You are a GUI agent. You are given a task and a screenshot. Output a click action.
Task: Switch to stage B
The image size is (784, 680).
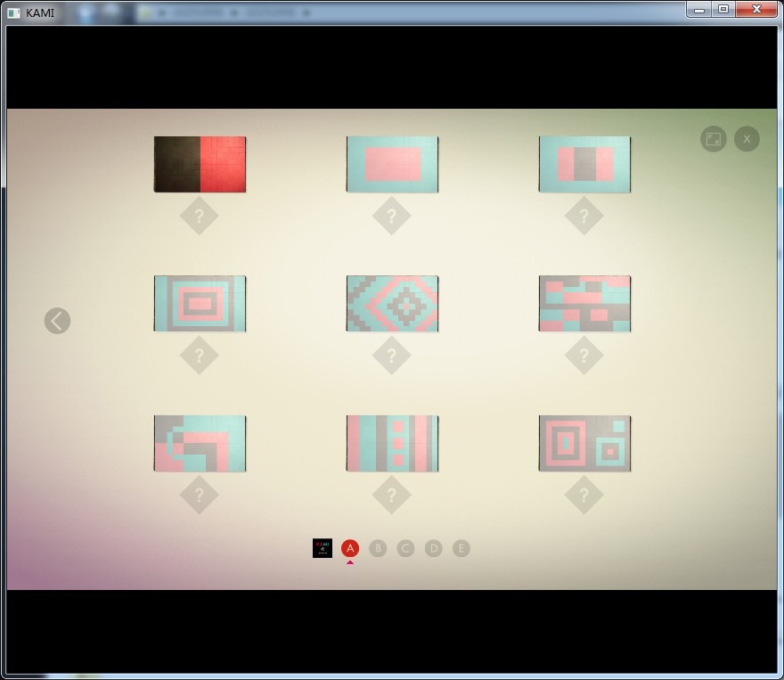tap(378, 548)
